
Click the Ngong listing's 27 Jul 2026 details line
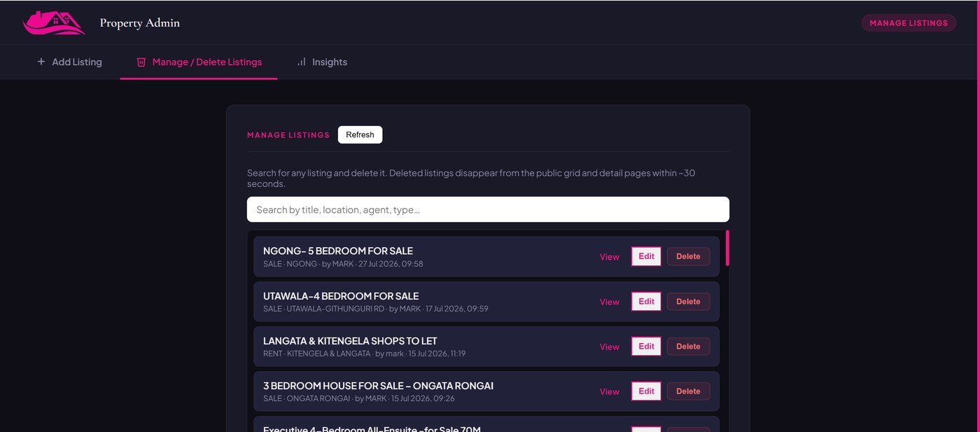(x=343, y=264)
